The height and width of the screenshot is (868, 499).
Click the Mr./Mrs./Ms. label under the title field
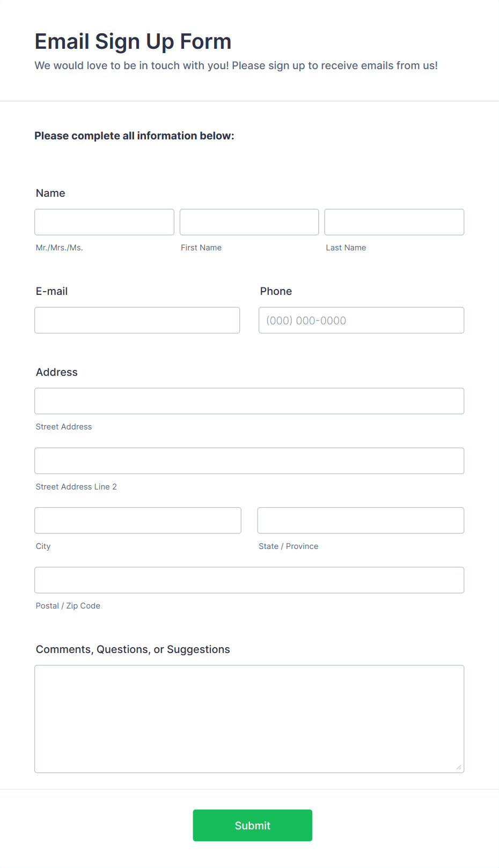(59, 247)
